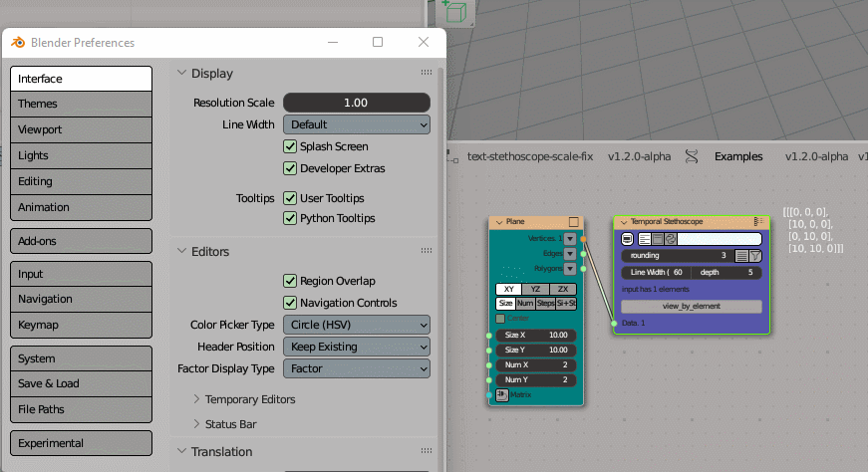The width and height of the screenshot is (868, 472).
Task: Click the Display panel drag-handle dots
Action: [x=427, y=73]
